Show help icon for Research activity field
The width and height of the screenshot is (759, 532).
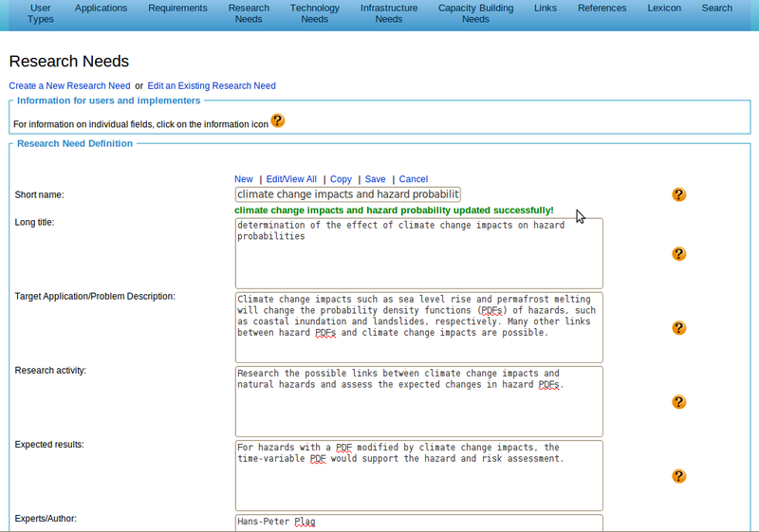click(x=678, y=402)
